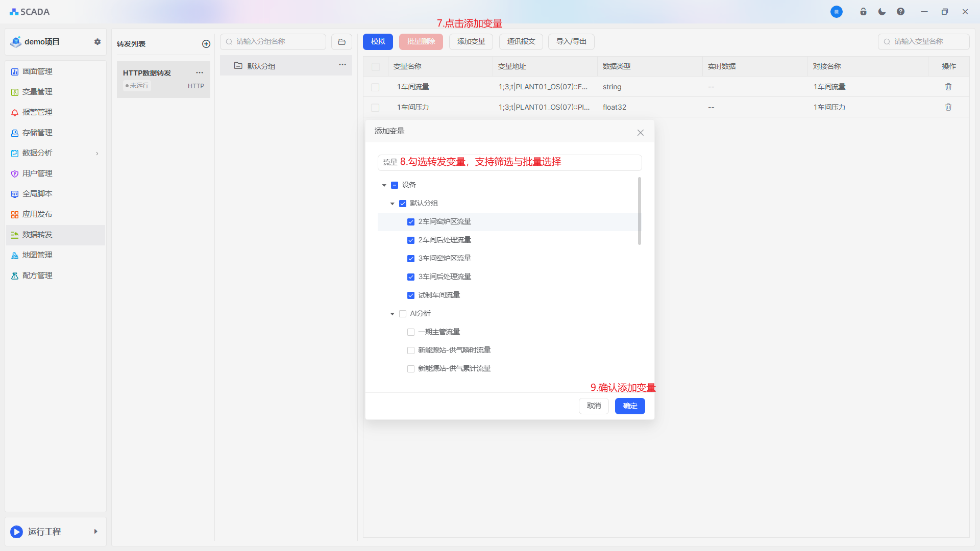Toggle AI分析 group checkbox
Screen dimensions: 980x551
pos(403,314)
